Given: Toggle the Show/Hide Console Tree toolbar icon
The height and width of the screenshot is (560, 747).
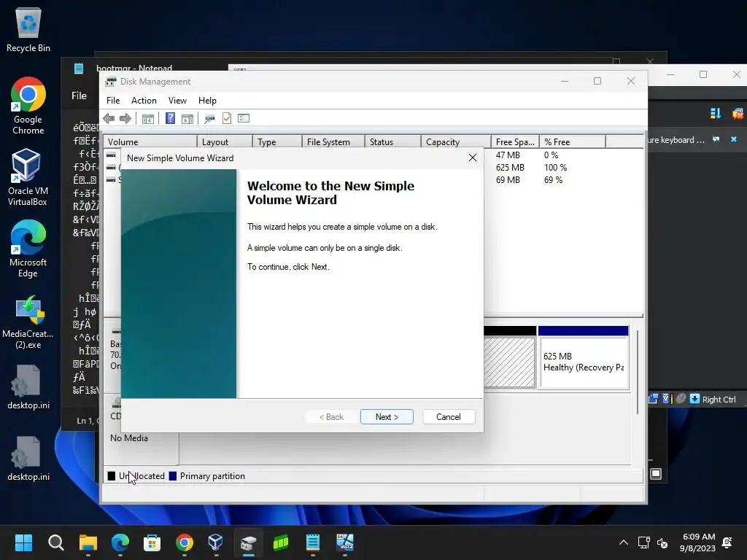Looking at the screenshot, I should click(148, 118).
